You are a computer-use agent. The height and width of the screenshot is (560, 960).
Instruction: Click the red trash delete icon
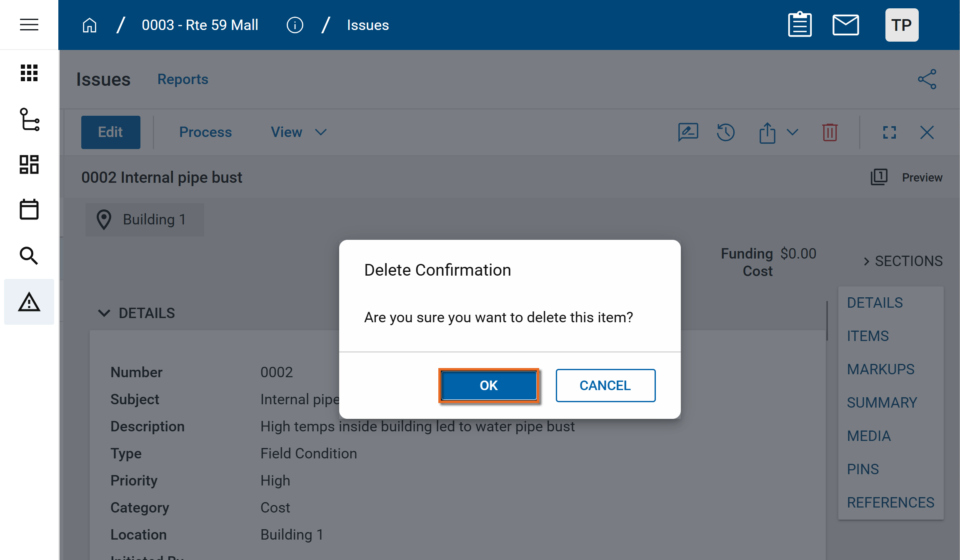pos(830,132)
